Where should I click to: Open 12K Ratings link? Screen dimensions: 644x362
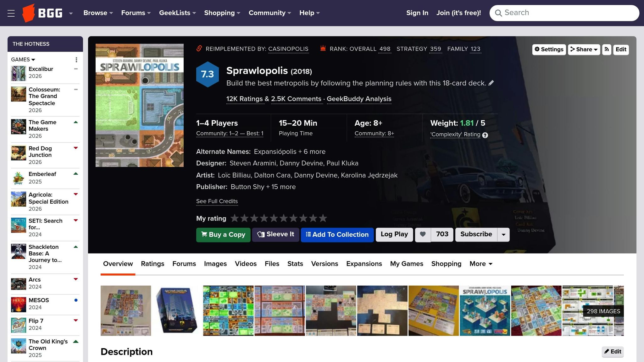tap(244, 99)
